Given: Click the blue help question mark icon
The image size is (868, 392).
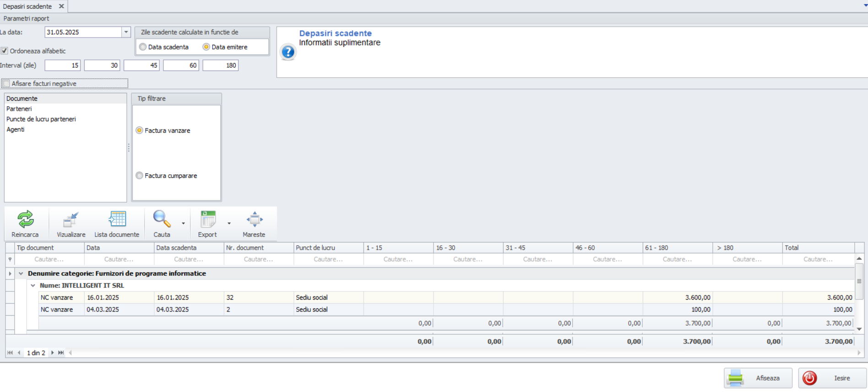Looking at the screenshot, I should pos(288,52).
